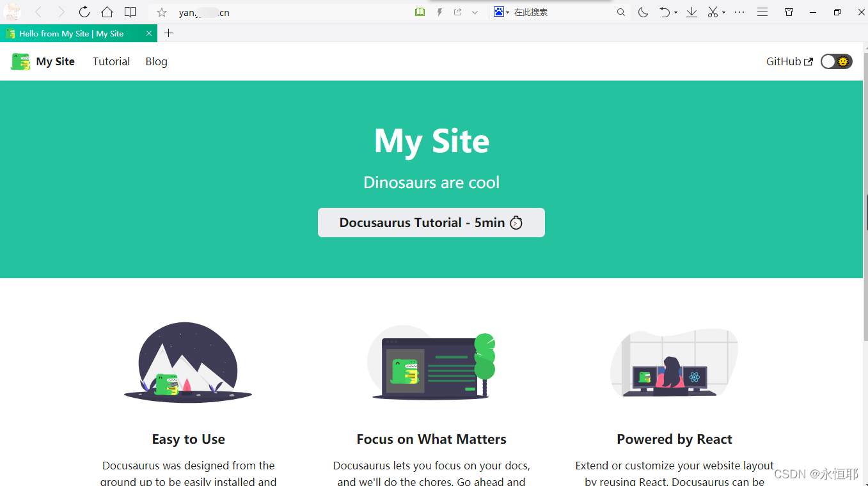Viewport: 868px width, 486px height.
Task: Expand the scissors tool dropdown arrow
Action: click(723, 13)
